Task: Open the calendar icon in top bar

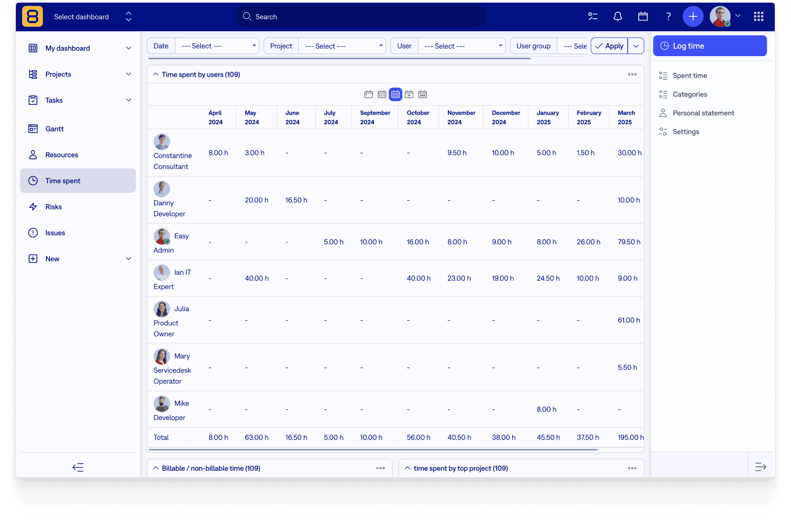Action: coord(643,17)
